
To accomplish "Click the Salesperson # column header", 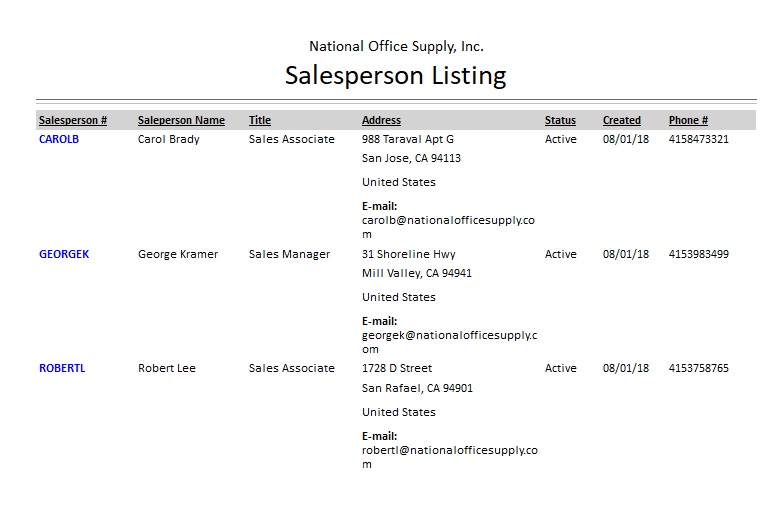I will point(73,121).
